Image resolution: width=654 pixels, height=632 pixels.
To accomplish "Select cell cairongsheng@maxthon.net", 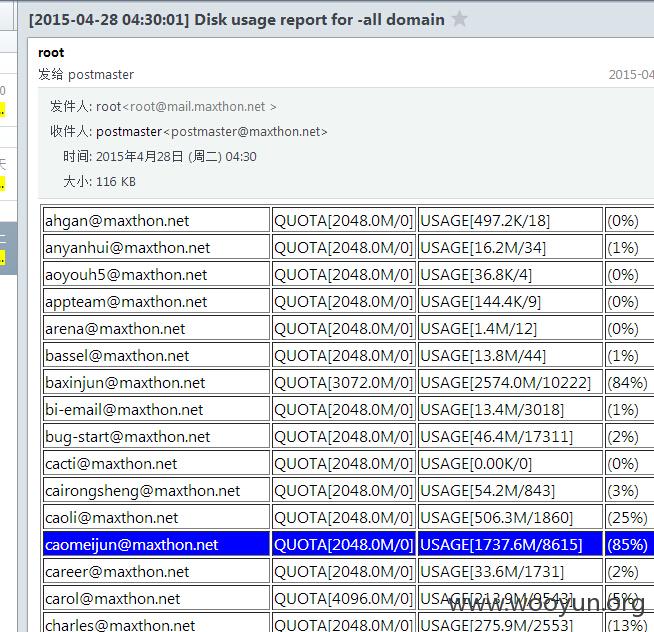I will [x=156, y=491].
